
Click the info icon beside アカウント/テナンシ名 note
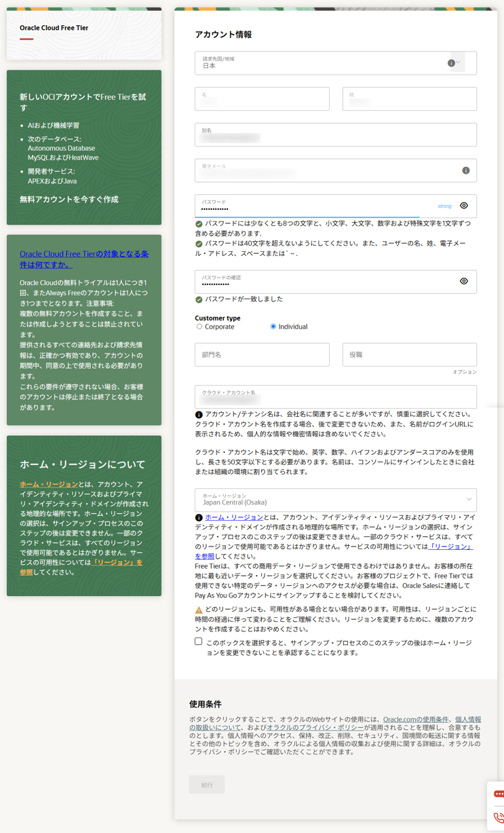[x=199, y=414]
